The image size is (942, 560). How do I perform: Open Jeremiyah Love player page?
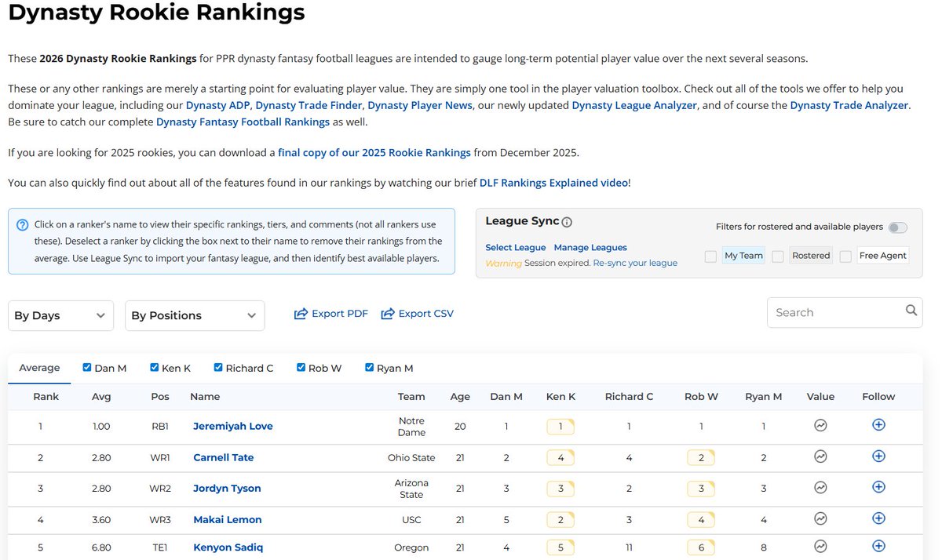coord(233,427)
